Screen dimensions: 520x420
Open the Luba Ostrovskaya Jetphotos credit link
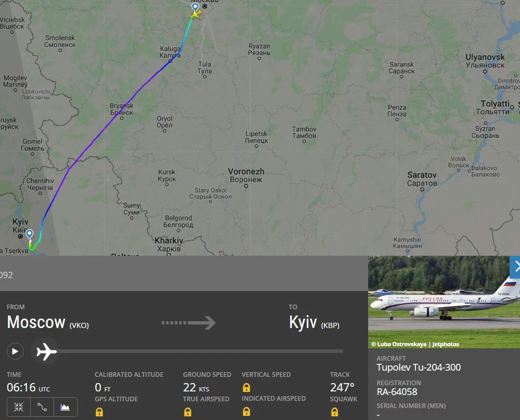pos(415,344)
